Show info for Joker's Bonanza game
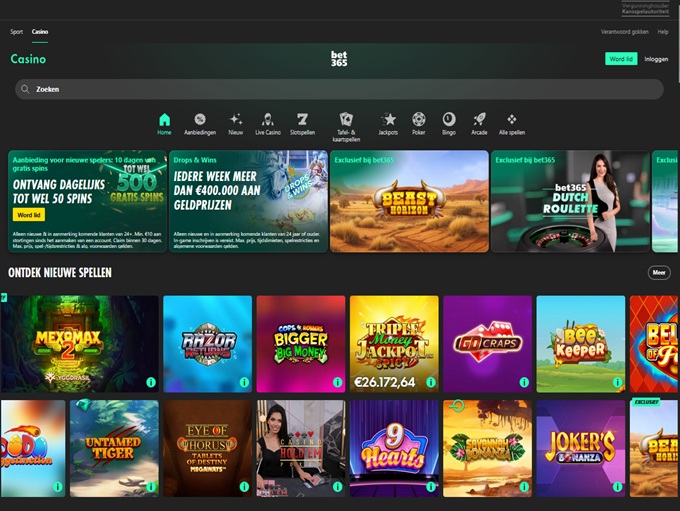The image size is (680, 511). click(617, 487)
